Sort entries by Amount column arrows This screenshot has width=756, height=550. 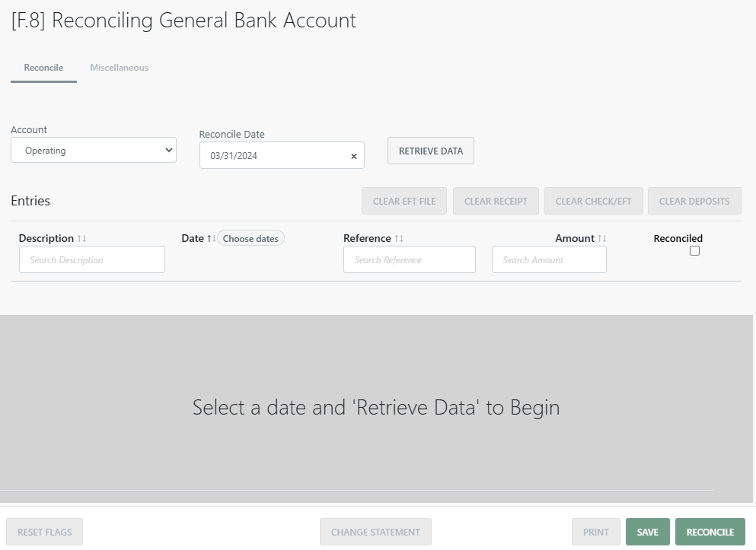click(x=601, y=238)
